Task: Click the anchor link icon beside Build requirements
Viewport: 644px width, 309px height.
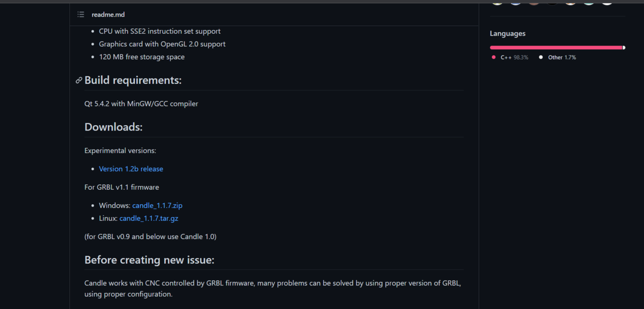Action: [79, 81]
